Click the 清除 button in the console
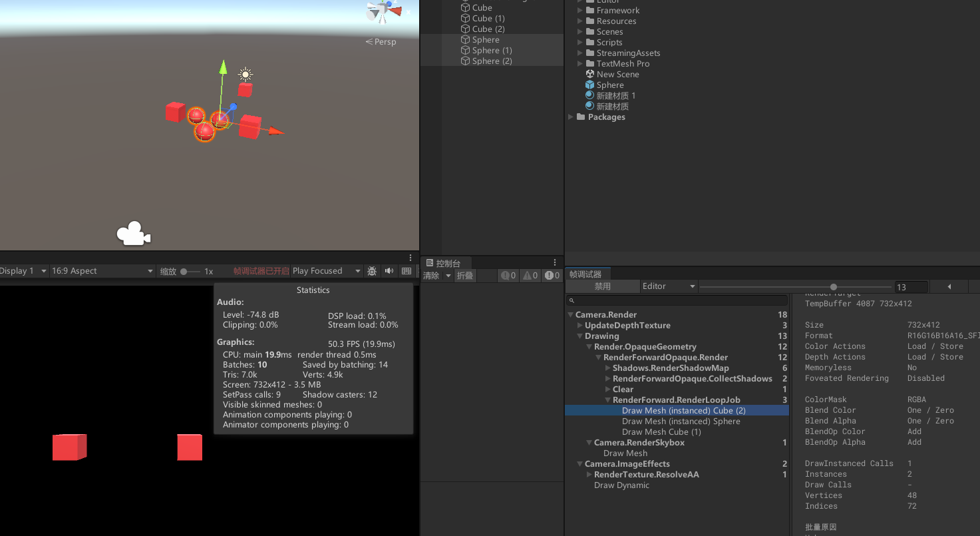The height and width of the screenshot is (536, 980). click(x=431, y=276)
